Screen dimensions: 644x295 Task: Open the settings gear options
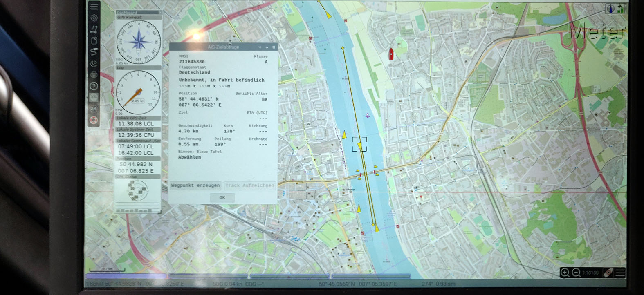[x=94, y=18]
